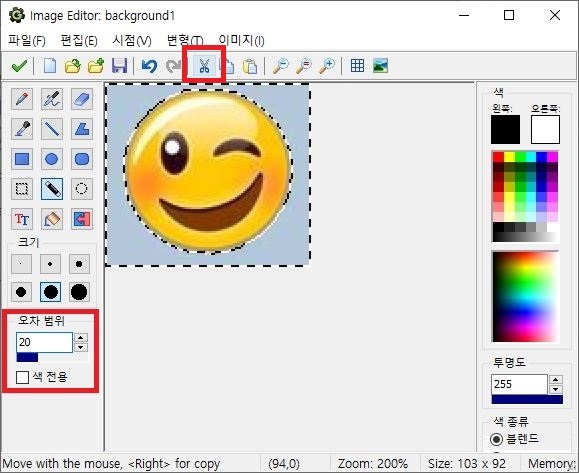Click the 오차 범위 slider bar
The image size is (579, 473).
point(52,357)
